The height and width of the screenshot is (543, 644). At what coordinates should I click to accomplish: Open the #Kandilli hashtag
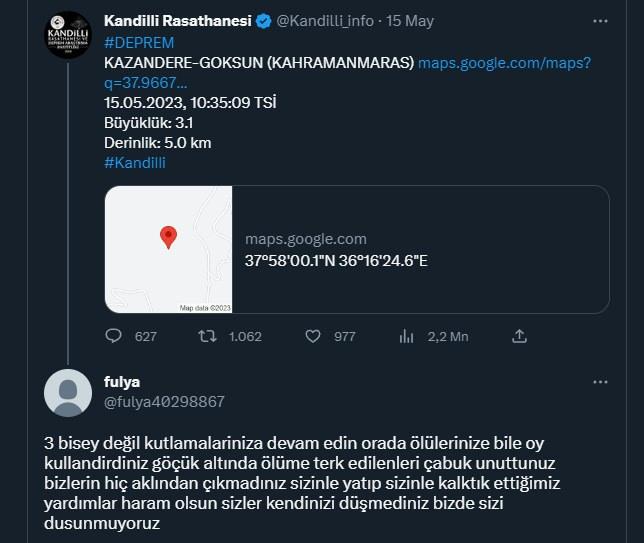point(135,163)
